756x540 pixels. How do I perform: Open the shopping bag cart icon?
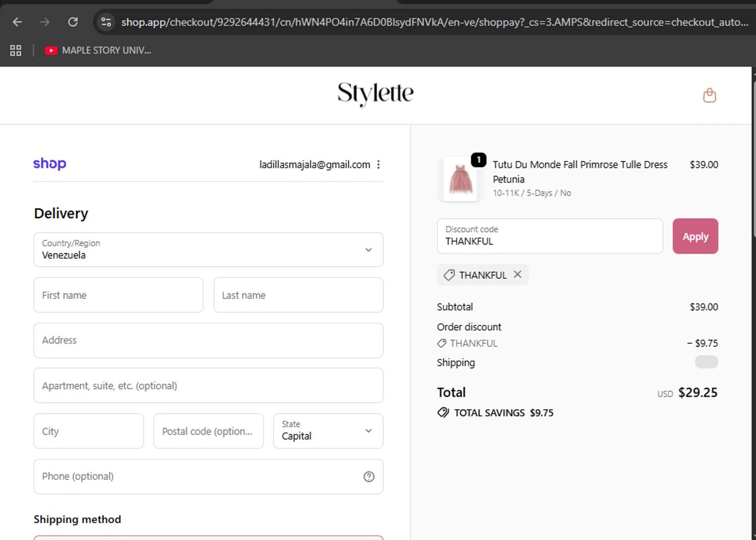(x=710, y=95)
